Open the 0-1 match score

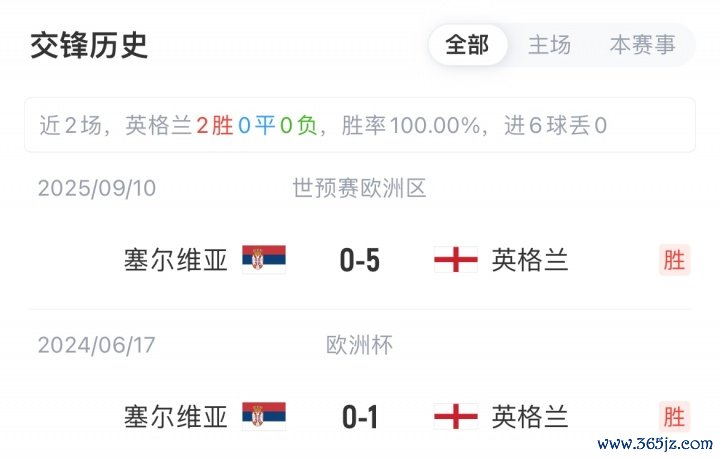coord(360,417)
